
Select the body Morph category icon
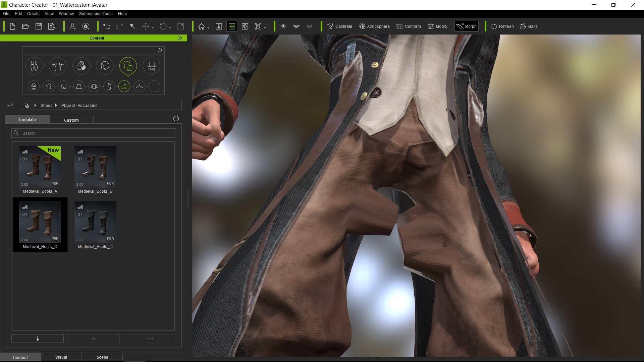tap(58, 66)
